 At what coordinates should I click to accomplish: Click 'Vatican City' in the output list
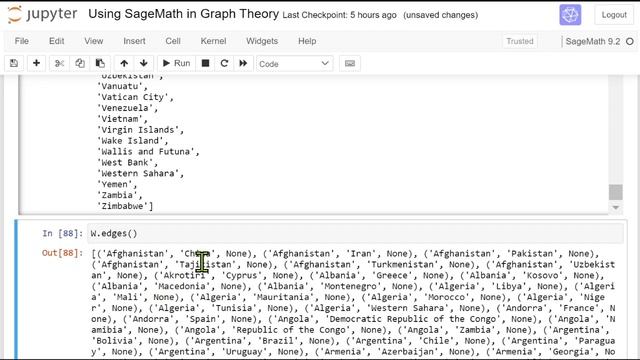(133, 97)
